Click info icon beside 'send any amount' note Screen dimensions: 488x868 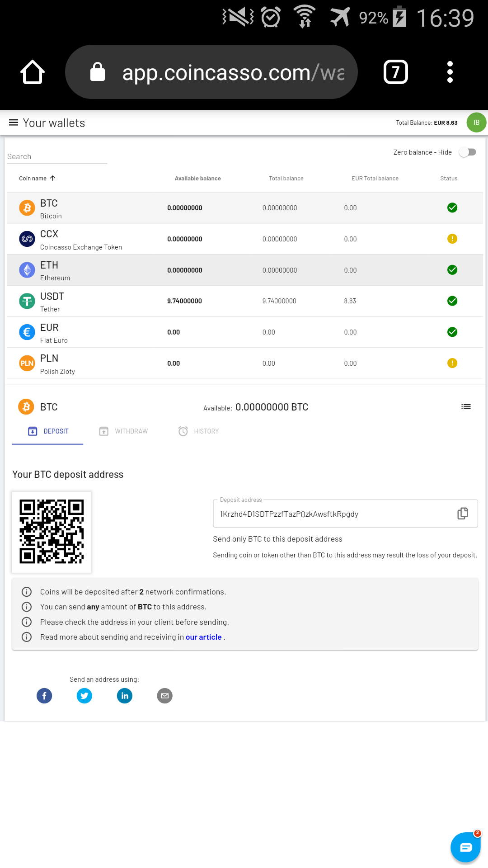(27, 607)
